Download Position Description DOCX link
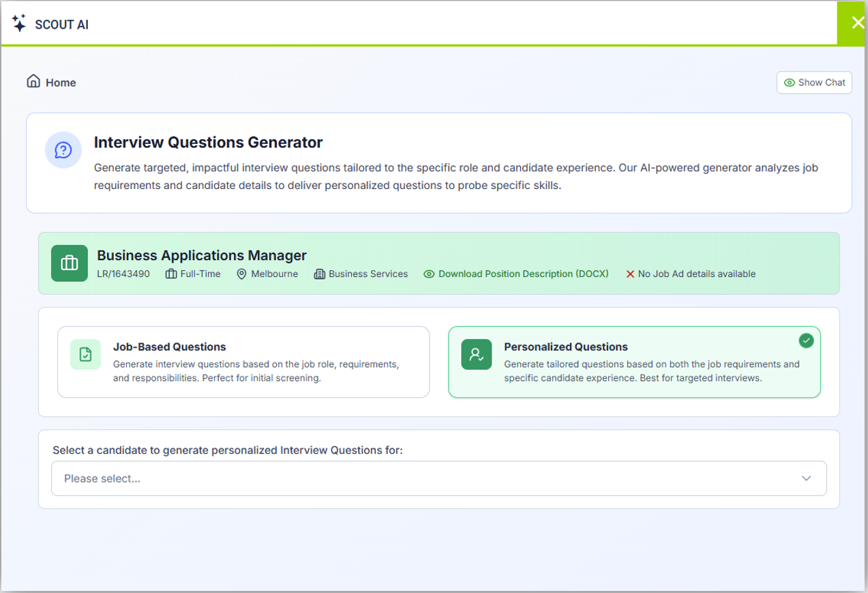 pos(523,274)
